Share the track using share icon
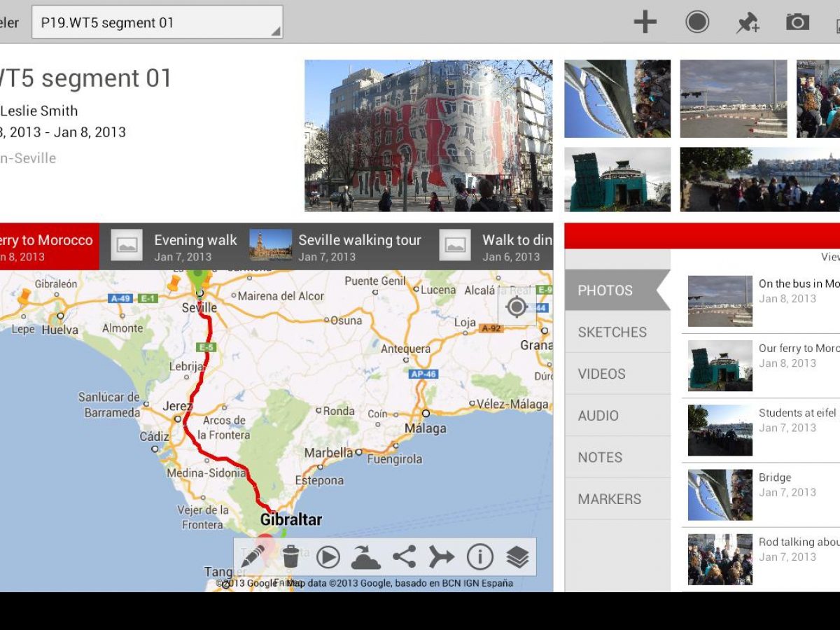The image size is (840, 630). (x=404, y=557)
